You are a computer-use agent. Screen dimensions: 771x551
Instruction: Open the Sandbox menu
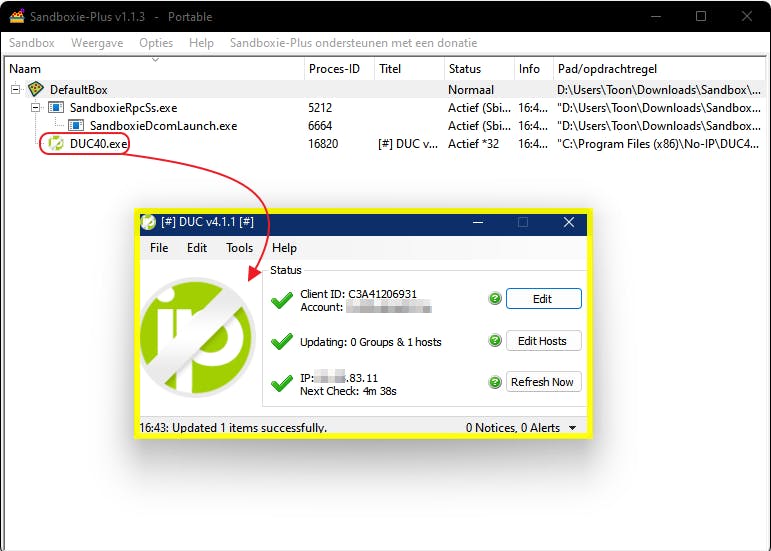(x=31, y=43)
